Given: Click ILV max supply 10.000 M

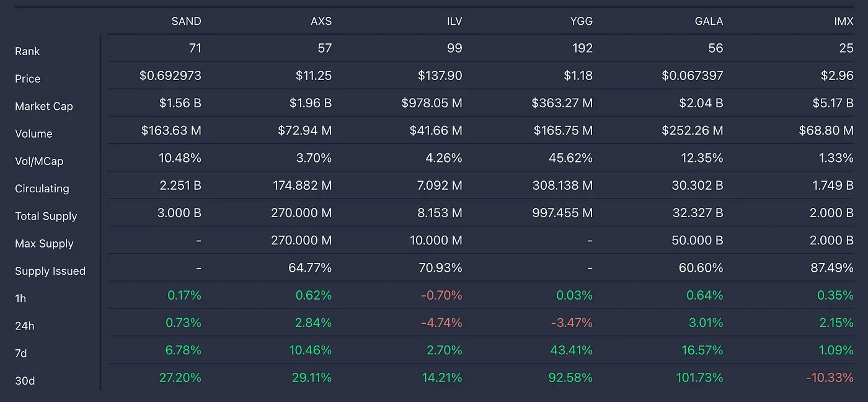Looking at the screenshot, I should (436, 241).
